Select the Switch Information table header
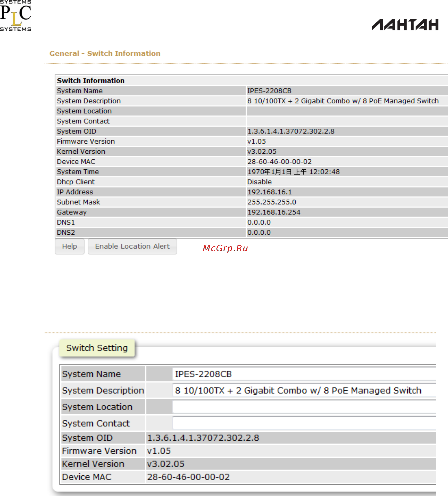Viewport: 448px width, 496px height. point(91,81)
